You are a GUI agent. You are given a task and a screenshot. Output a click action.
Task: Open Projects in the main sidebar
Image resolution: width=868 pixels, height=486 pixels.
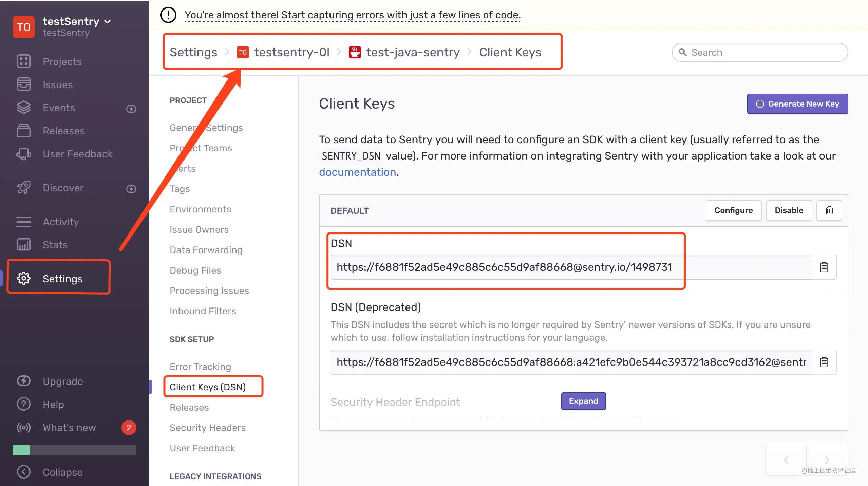tap(62, 61)
